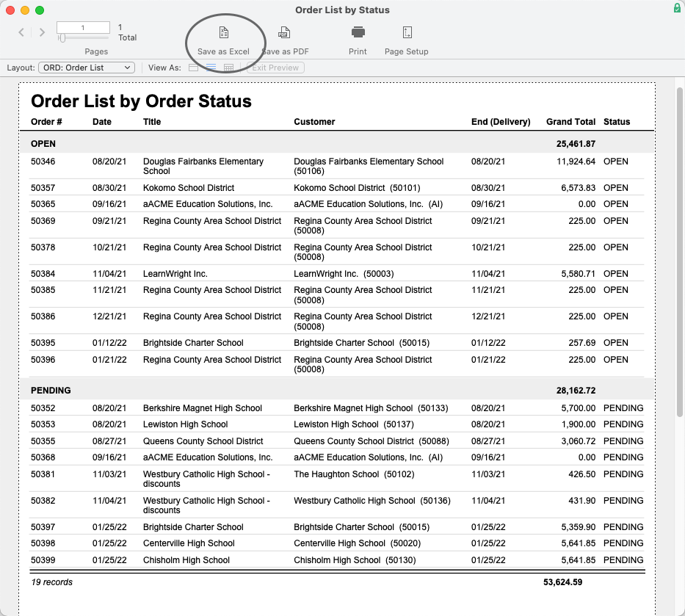Click customer Kokomo School District (50101)
Screen dimensions: 685x616
coord(357,188)
